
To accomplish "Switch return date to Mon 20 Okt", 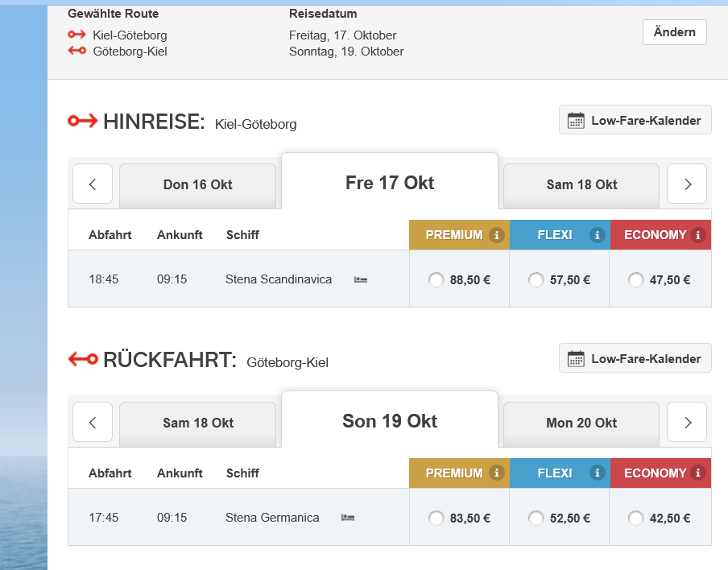I will (581, 423).
